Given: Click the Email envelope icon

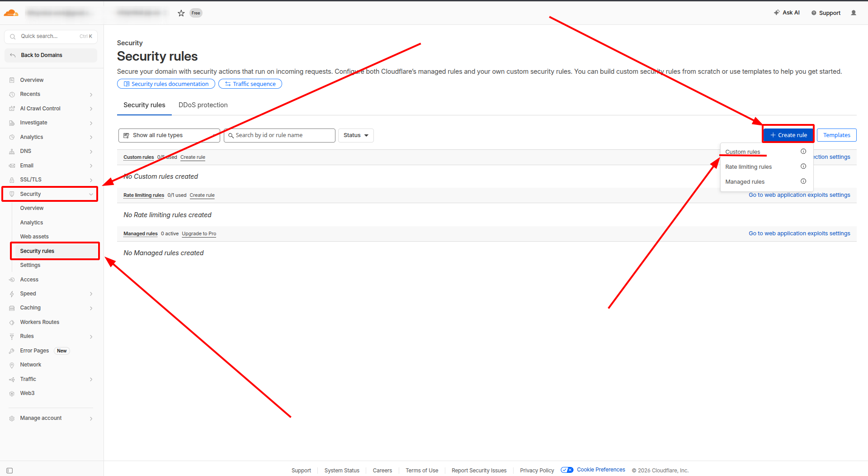Looking at the screenshot, I should click(12, 166).
